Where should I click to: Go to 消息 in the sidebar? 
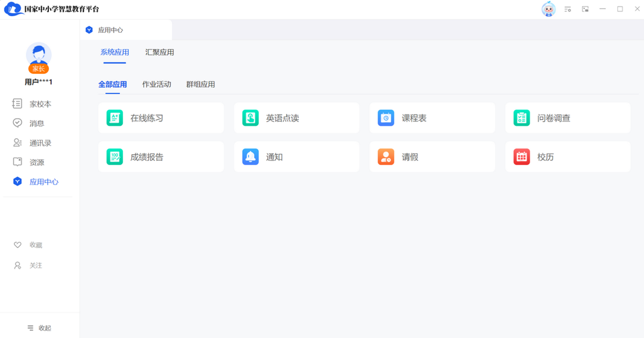tap(36, 123)
